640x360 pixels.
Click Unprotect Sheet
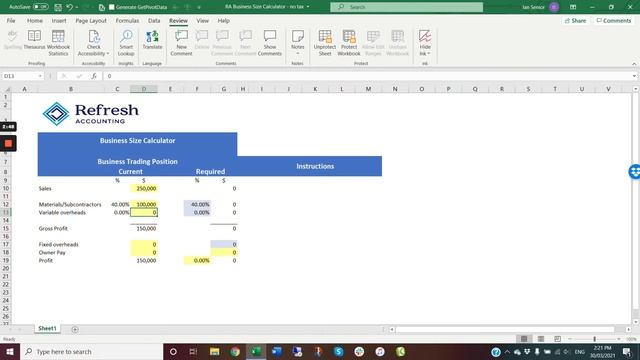(325, 42)
